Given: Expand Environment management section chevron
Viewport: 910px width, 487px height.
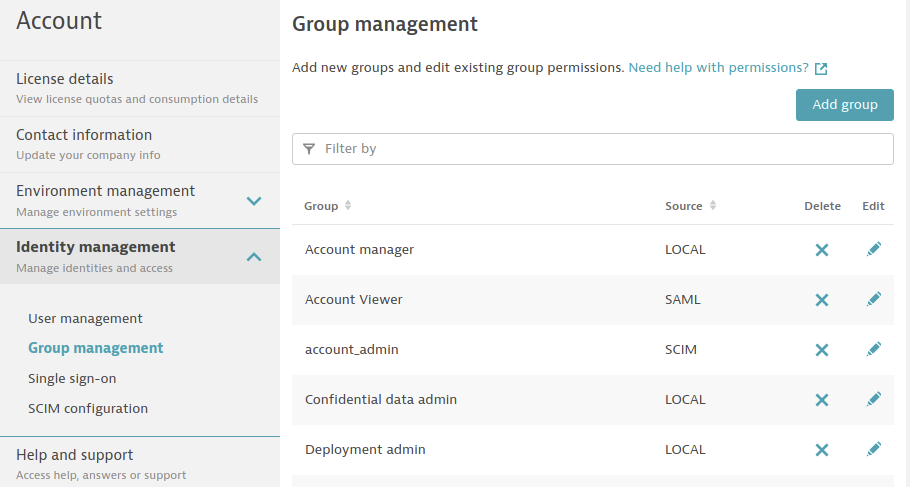Looking at the screenshot, I should coord(254,201).
